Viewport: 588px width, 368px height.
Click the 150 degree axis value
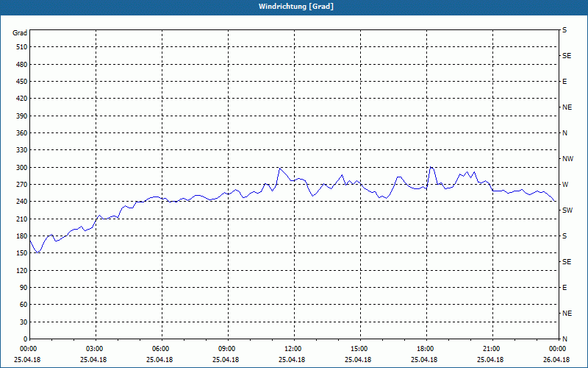point(22,253)
